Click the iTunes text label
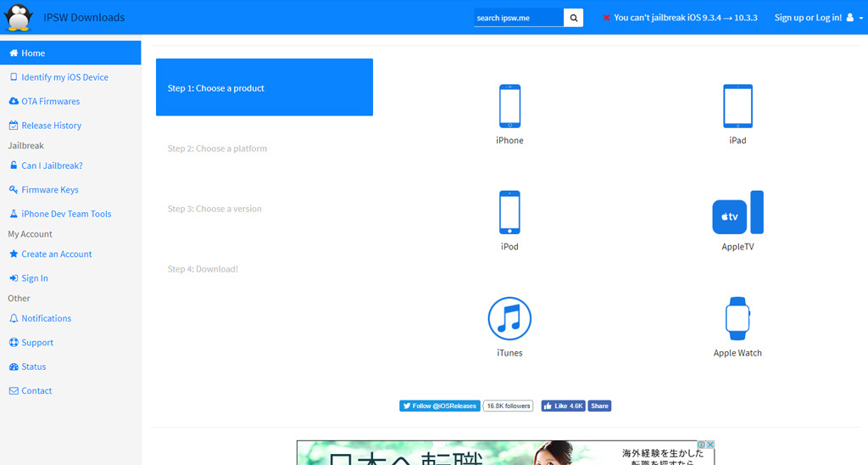This screenshot has width=868, height=465. pyautogui.click(x=509, y=353)
